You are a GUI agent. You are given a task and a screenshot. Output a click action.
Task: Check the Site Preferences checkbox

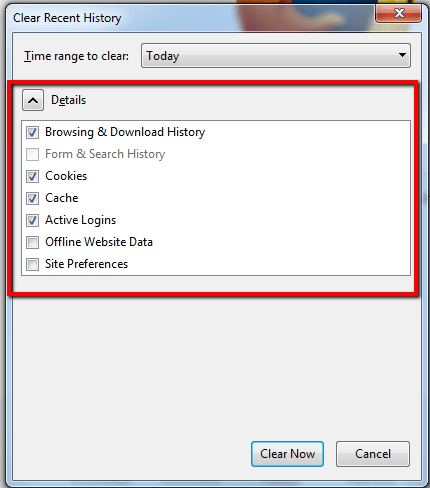[32, 264]
